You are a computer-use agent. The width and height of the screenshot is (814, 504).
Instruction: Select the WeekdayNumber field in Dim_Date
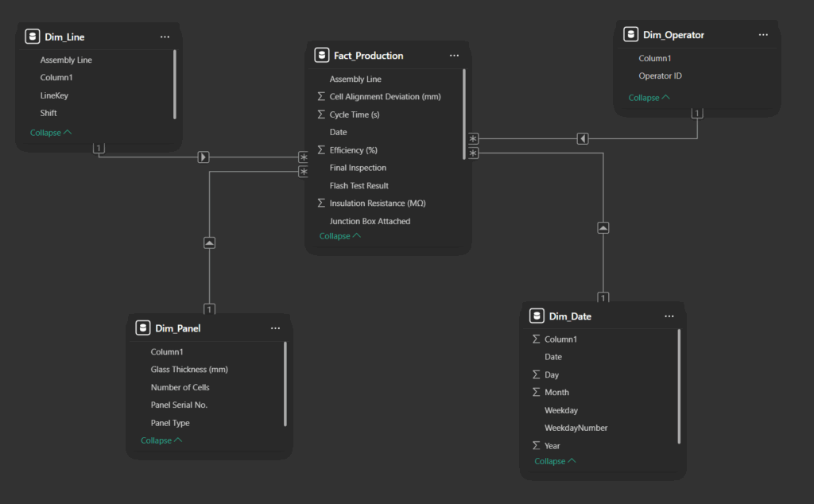[576, 428]
